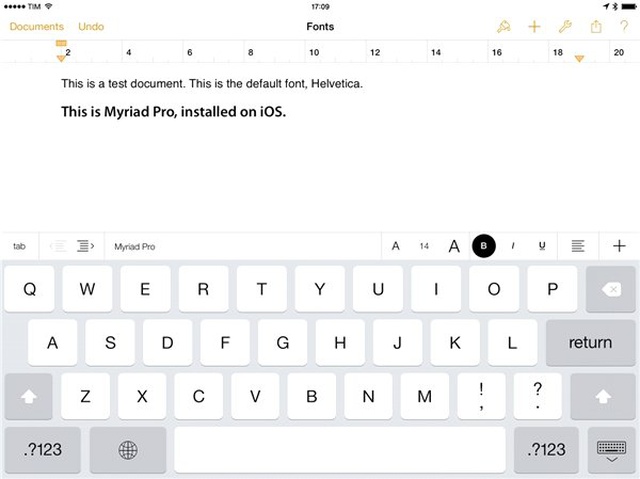Open the Share icon
The width and height of the screenshot is (640, 479).
point(596,27)
